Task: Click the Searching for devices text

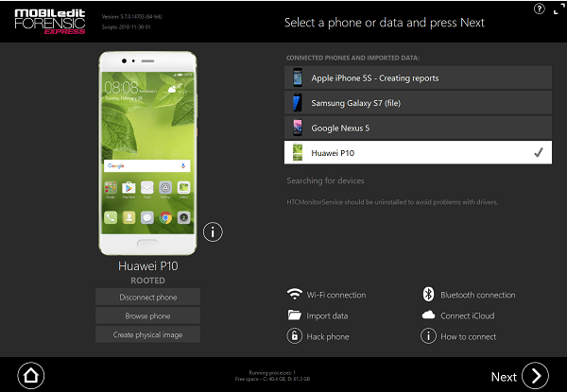Action: click(325, 180)
